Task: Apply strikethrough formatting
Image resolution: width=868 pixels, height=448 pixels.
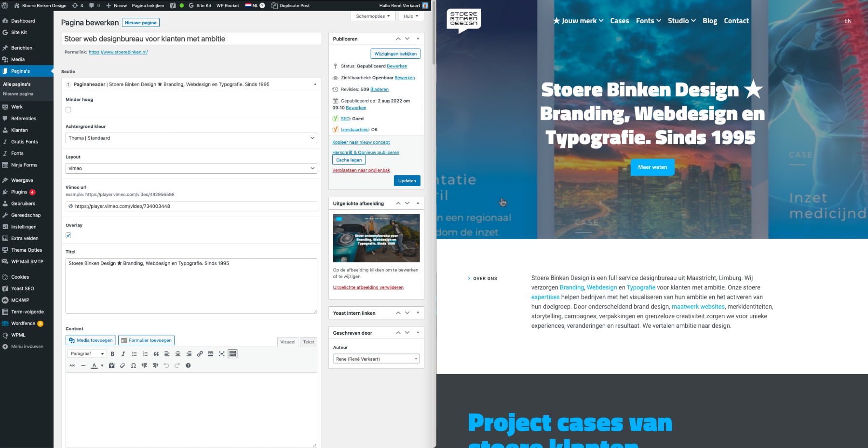Action: click(72, 366)
